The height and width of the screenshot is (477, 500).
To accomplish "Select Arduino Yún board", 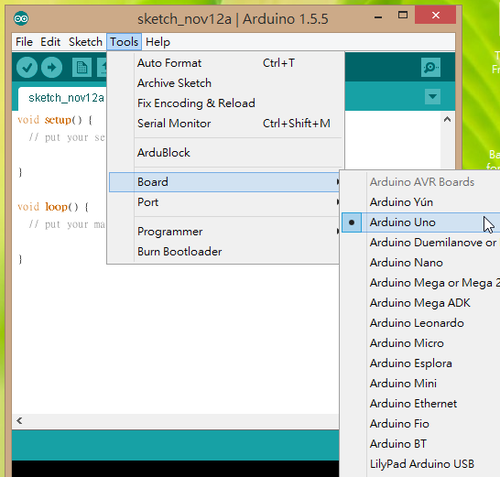I will click(421, 202).
